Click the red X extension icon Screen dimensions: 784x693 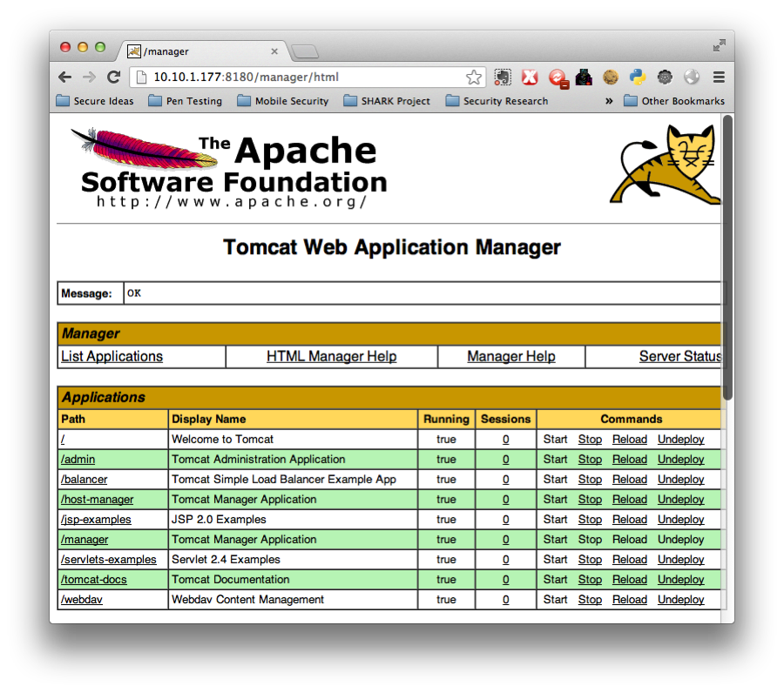click(530, 77)
